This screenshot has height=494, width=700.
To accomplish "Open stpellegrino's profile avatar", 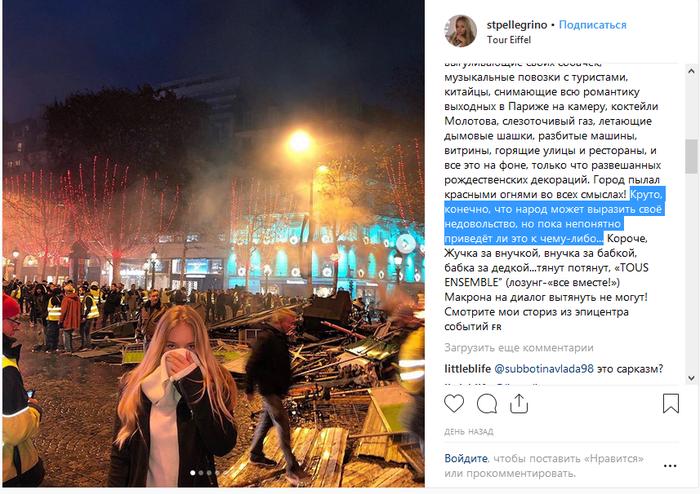I will 460,31.
